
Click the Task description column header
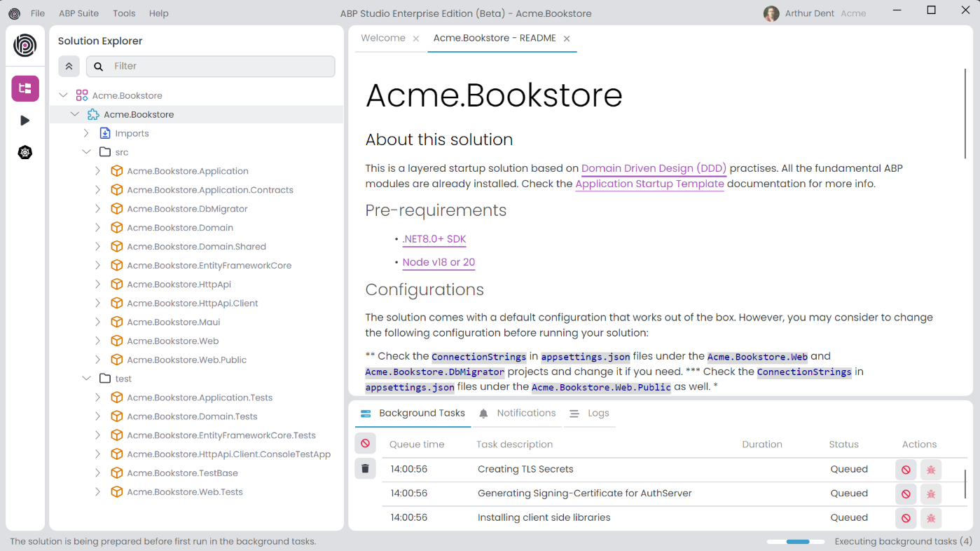514,444
